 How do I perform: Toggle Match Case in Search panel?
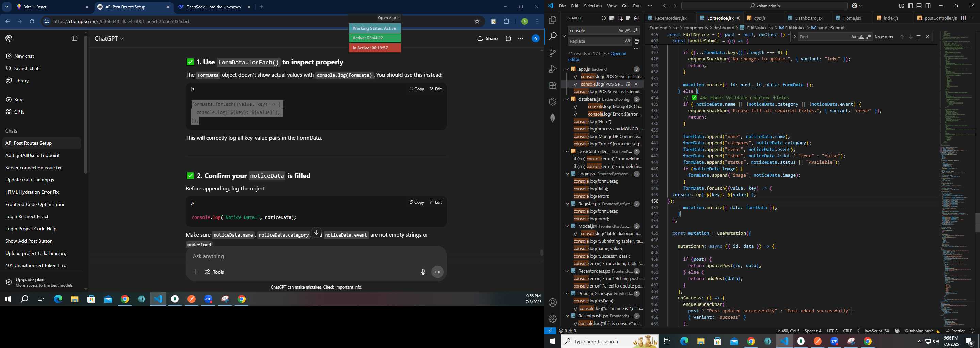tap(620, 30)
